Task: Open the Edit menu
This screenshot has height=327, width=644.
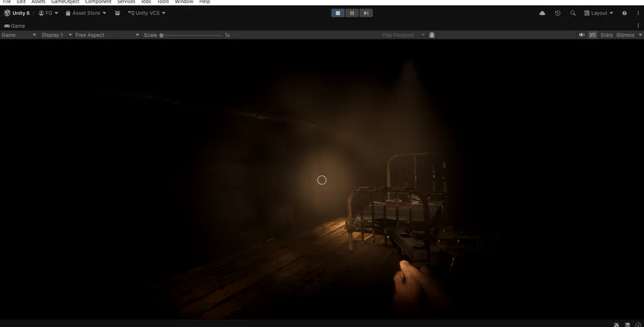Action: tap(21, 1)
